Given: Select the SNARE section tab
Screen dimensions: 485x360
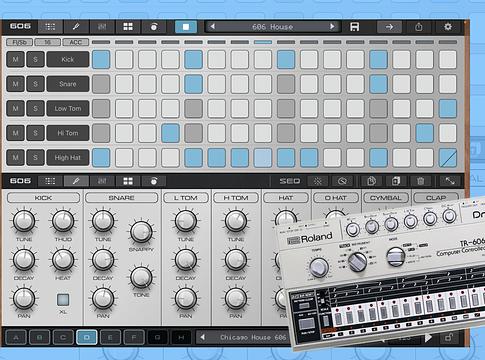Looking at the screenshot, I should pyautogui.click(x=121, y=198).
